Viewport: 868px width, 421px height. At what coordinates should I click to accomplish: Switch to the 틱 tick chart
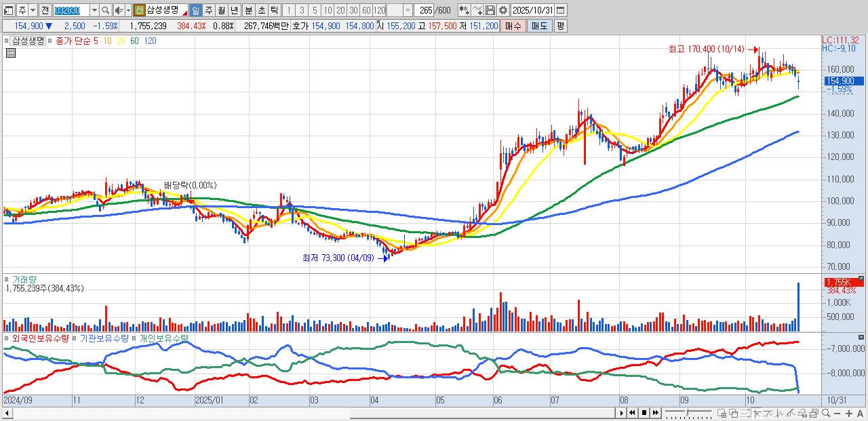click(273, 10)
